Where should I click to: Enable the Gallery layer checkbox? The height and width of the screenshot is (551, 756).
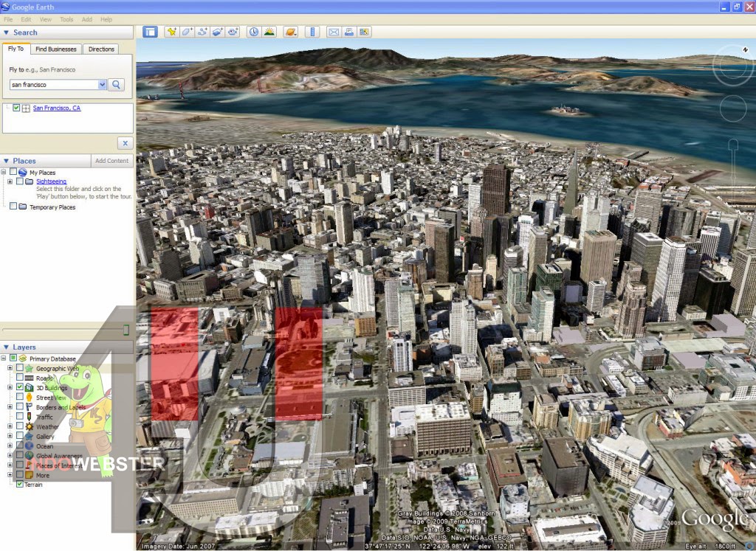(x=20, y=436)
